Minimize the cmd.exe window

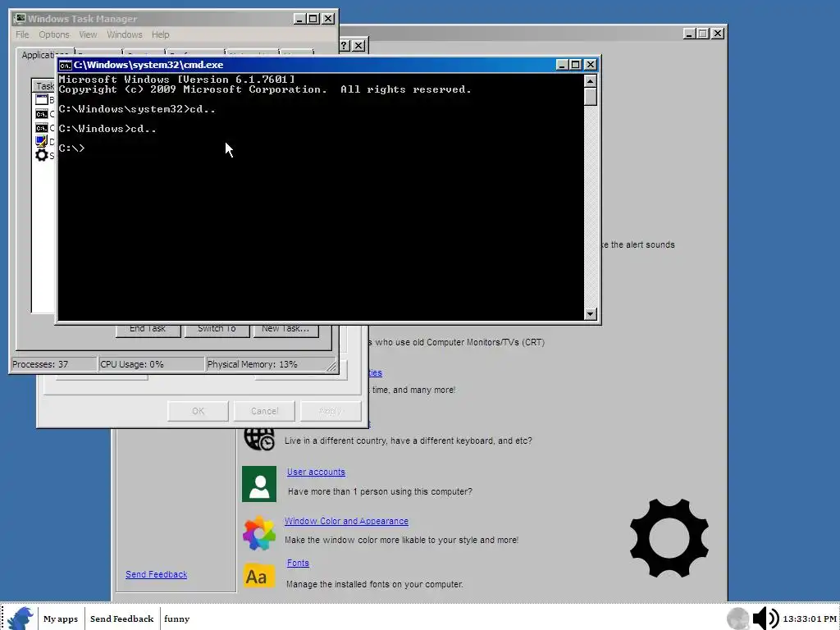(561, 65)
